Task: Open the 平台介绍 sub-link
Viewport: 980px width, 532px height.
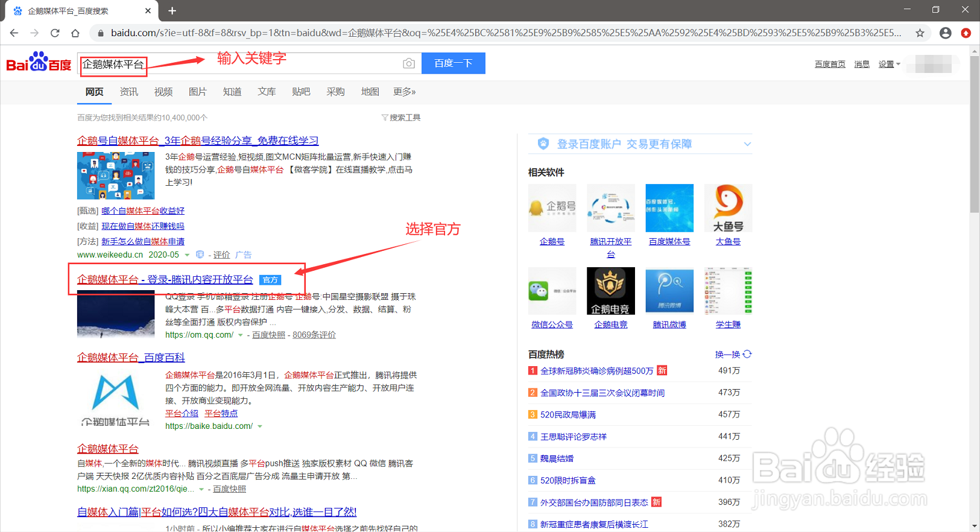Action: [182, 413]
